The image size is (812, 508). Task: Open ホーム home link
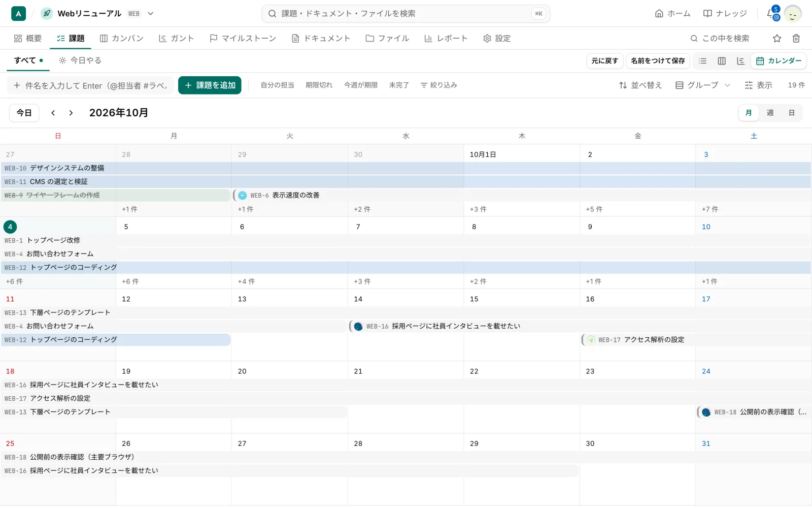tap(672, 14)
